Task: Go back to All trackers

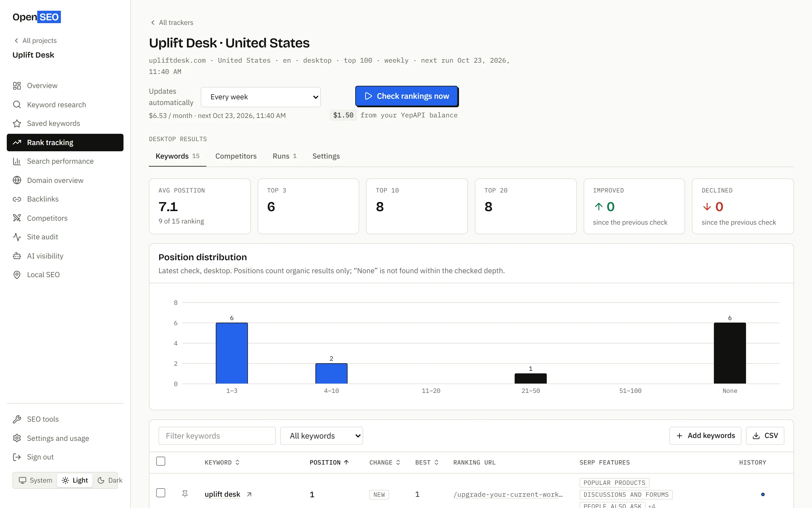Action: (x=172, y=23)
